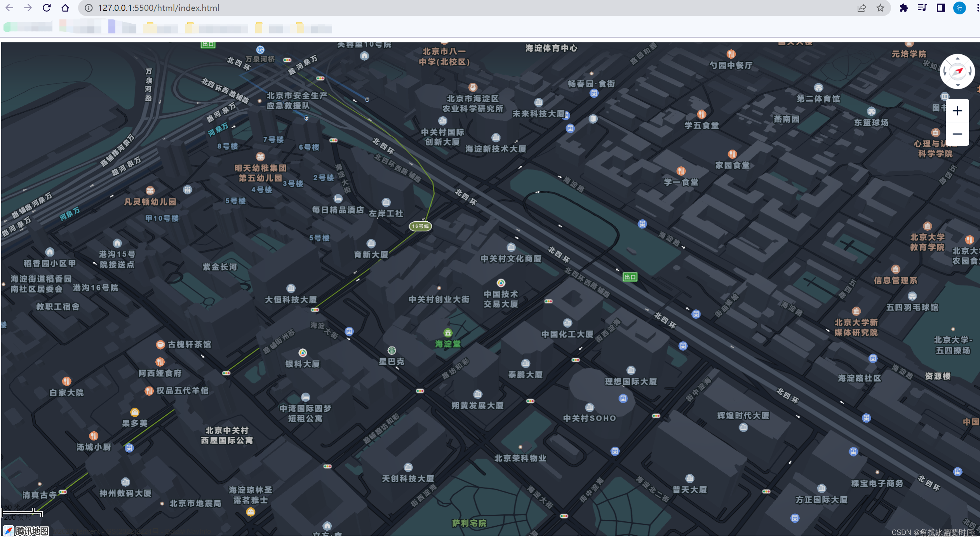This screenshot has height=540, width=980.
Task: Zoom out with the minus button
Action: click(957, 134)
